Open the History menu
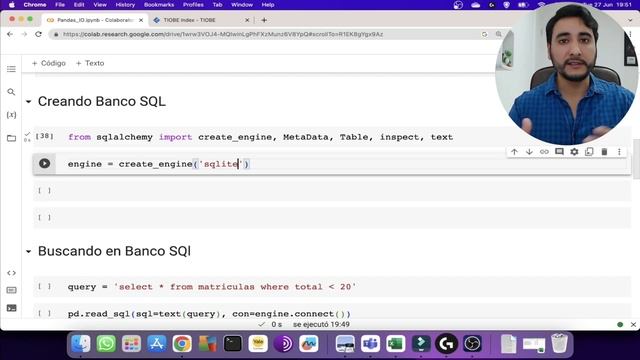Screen dimensions: 640x360 click(x=125, y=5)
